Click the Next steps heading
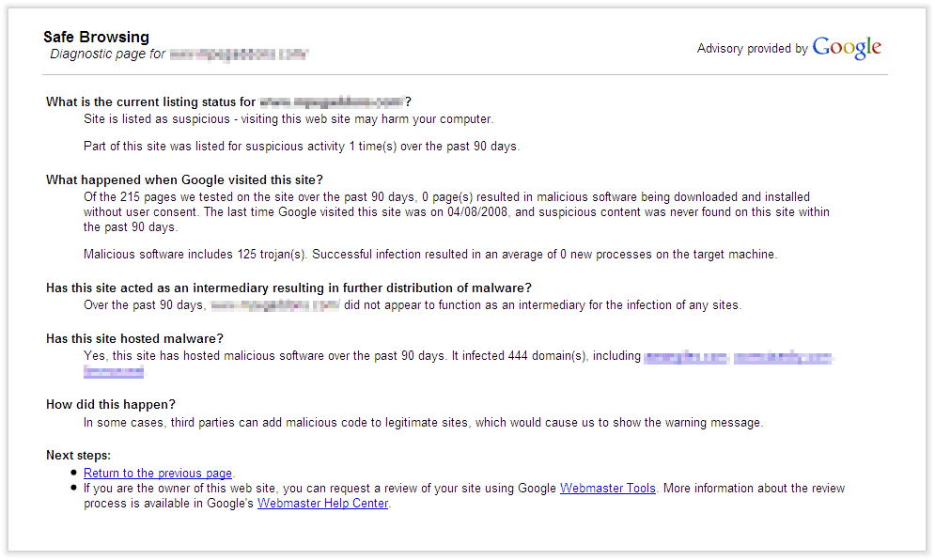This screenshot has width=935, height=560. (x=78, y=455)
